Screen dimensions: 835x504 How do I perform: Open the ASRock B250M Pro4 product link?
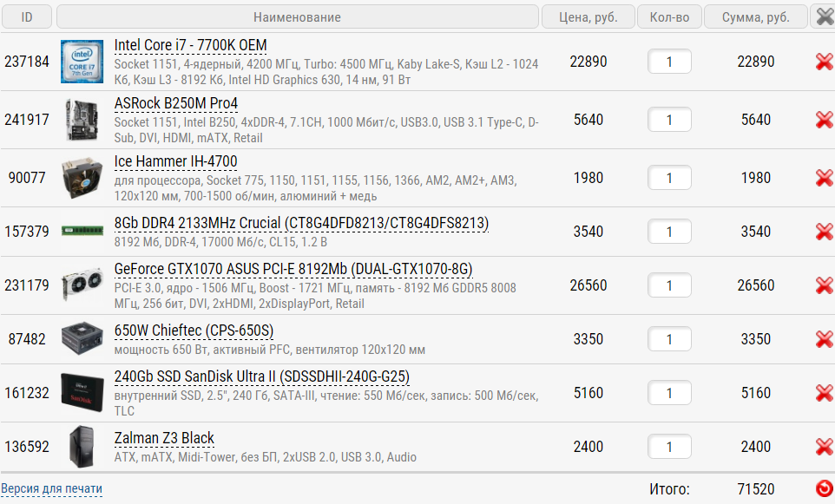click(x=175, y=104)
